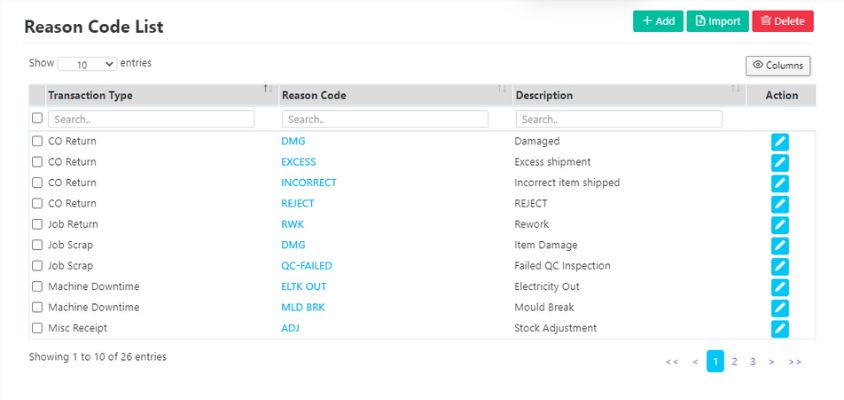Screen dimensions: 844x400
Task: Edit the CO Return DMG row
Action: [x=779, y=142]
